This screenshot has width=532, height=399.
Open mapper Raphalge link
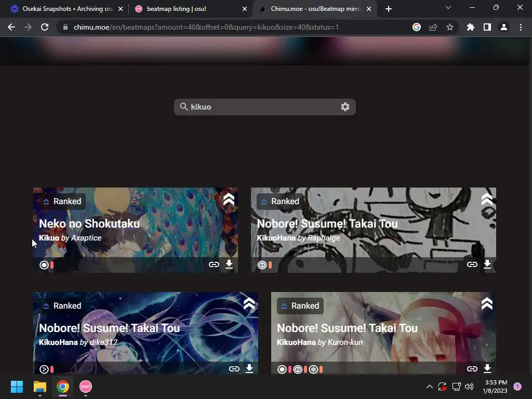coord(324,238)
